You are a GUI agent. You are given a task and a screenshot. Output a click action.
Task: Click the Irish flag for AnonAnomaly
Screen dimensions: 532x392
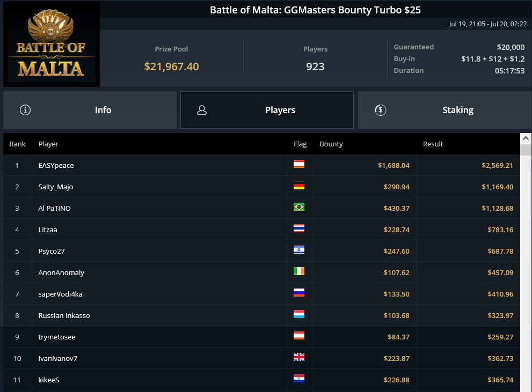[x=299, y=271]
